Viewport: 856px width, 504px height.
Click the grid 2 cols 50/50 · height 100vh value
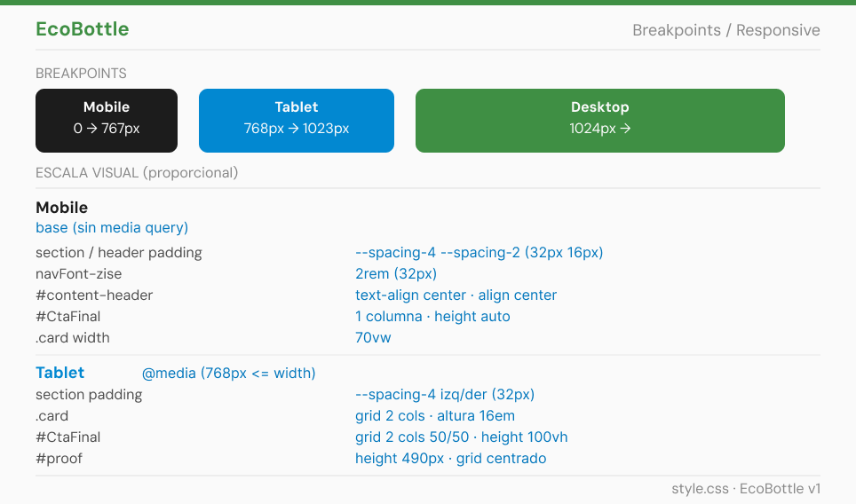pos(462,437)
